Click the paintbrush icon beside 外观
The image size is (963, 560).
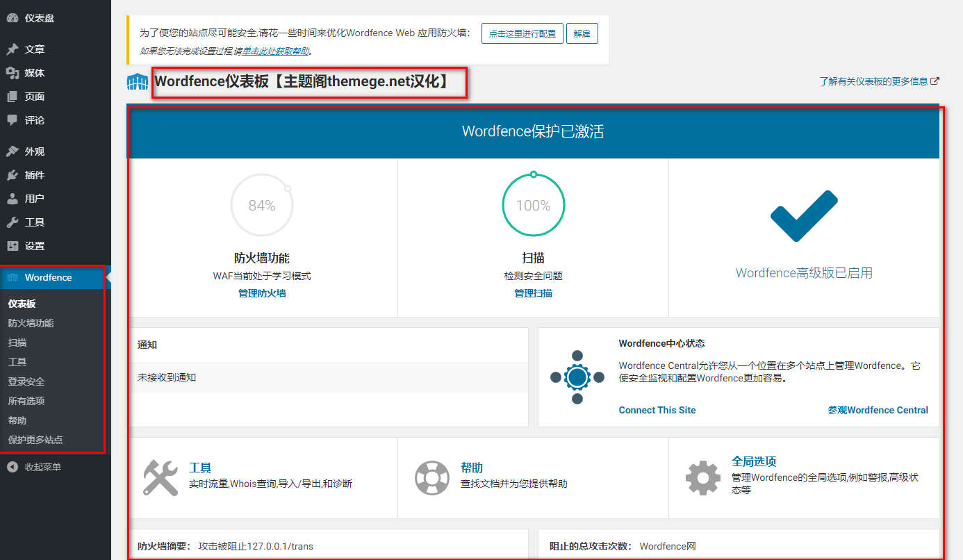point(13,151)
